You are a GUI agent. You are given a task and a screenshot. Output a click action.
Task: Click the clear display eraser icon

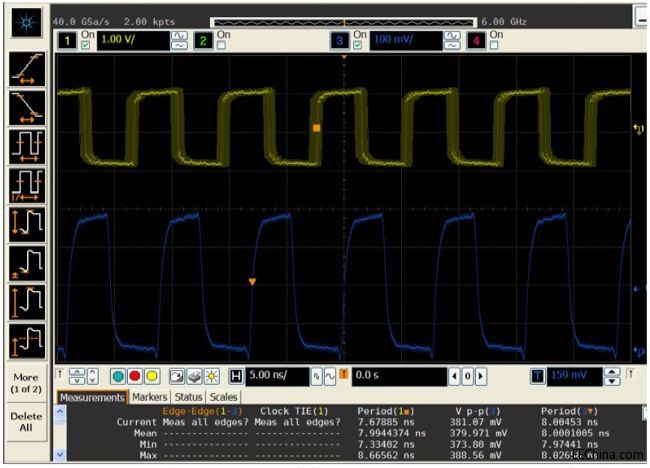point(194,376)
